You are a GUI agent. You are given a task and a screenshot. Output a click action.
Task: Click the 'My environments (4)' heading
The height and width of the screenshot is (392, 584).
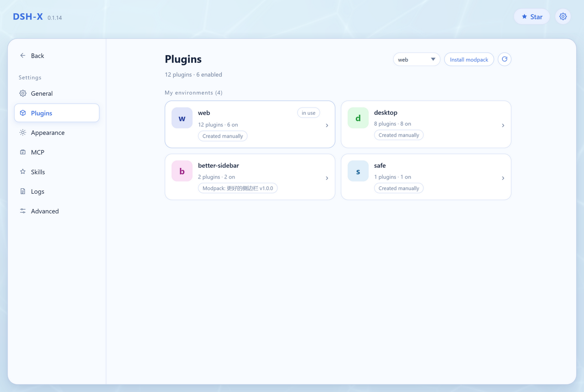pos(193,93)
